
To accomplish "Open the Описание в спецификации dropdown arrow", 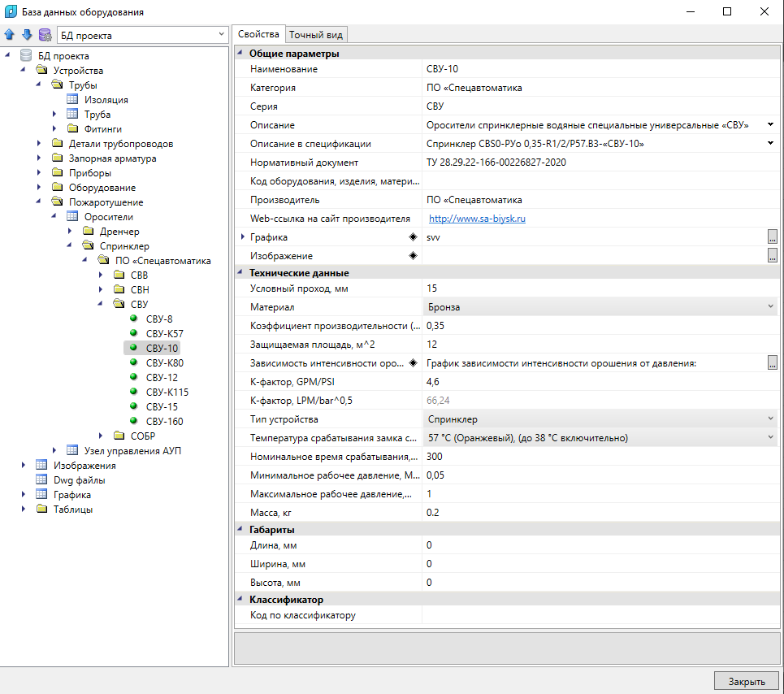I will coord(770,143).
